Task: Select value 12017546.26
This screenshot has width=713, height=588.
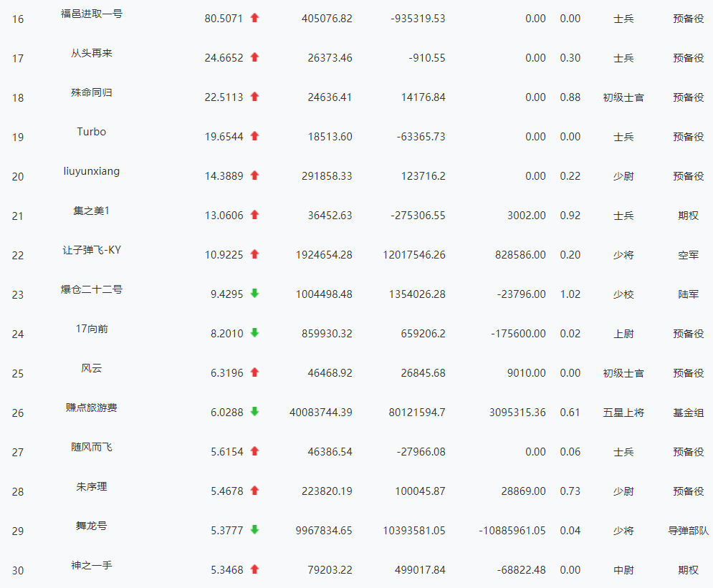Action: 414,255
